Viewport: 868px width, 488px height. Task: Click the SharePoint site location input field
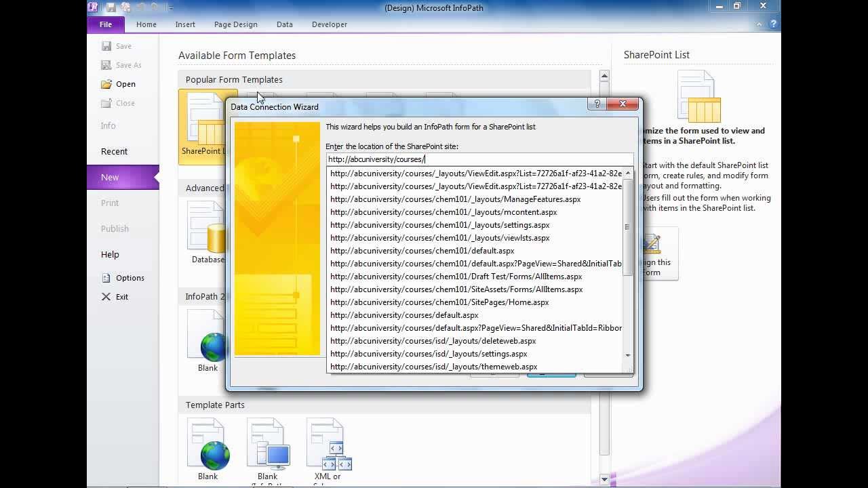[x=479, y=159]
